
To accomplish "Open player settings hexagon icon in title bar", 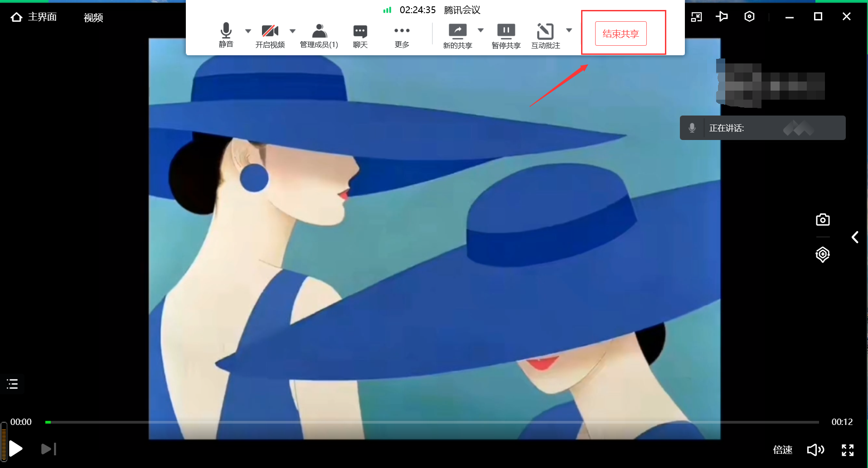I will tap(749, 17).
